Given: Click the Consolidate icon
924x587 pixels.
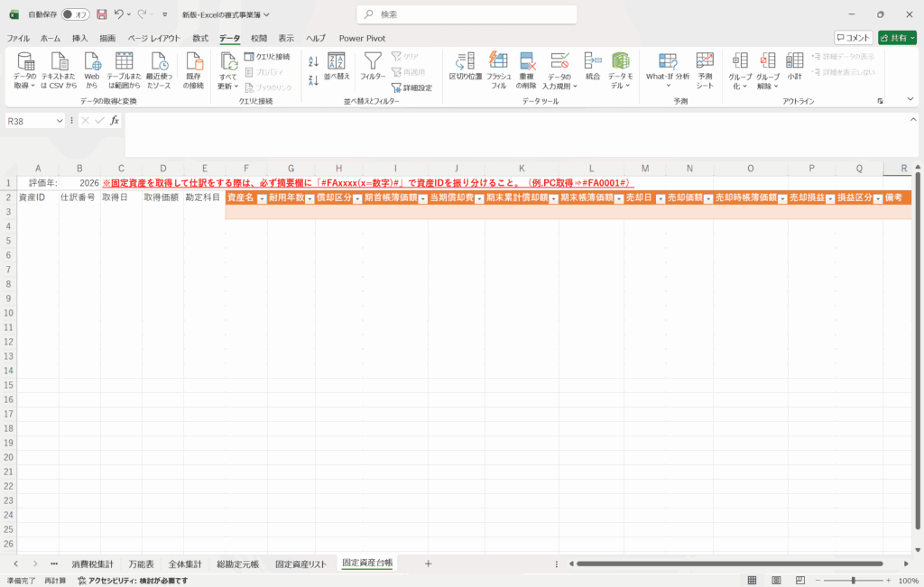Looking at the screenshot, I should [x=593, y=61].
